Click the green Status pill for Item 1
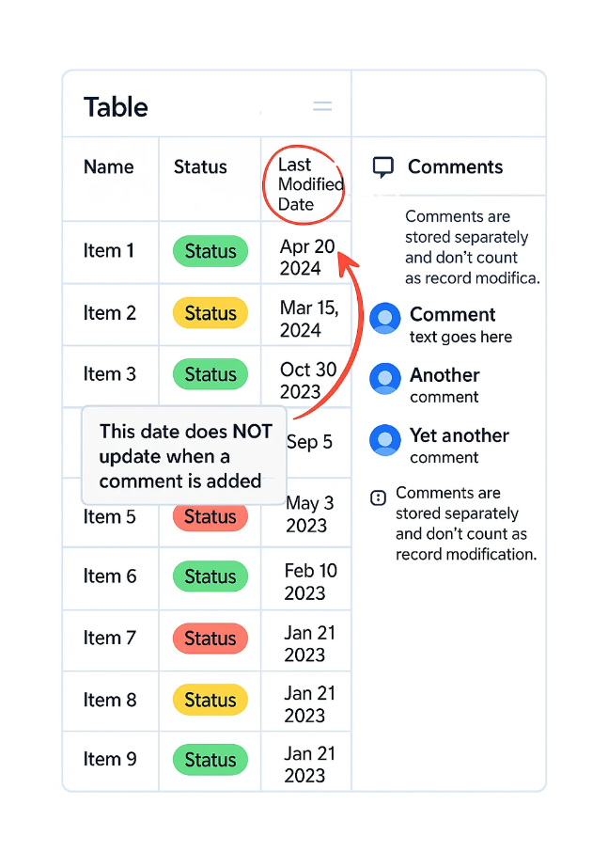The height and width of the screenshot is (868, 608). click(210, 251)
